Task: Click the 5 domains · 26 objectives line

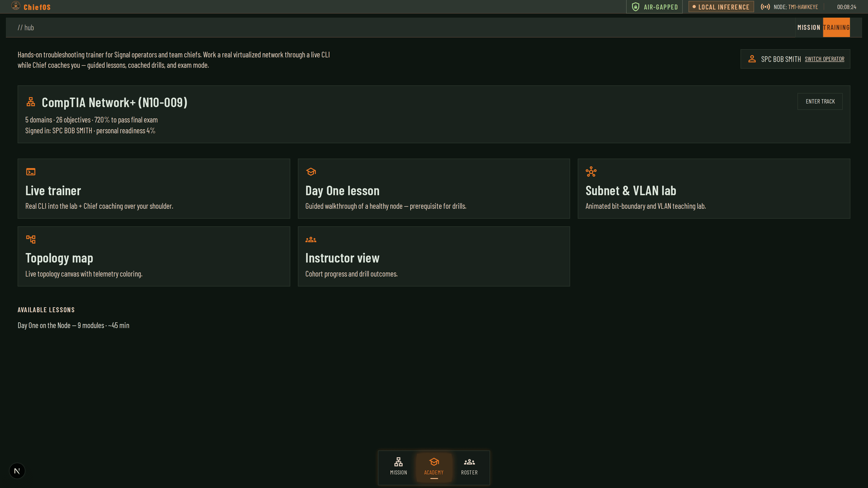Action: [x=91, y=120]
